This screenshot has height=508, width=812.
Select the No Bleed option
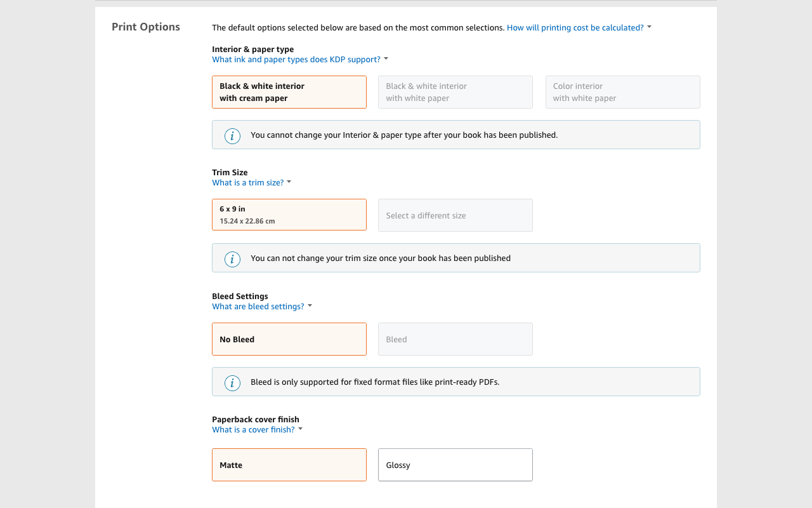[289, 338]
